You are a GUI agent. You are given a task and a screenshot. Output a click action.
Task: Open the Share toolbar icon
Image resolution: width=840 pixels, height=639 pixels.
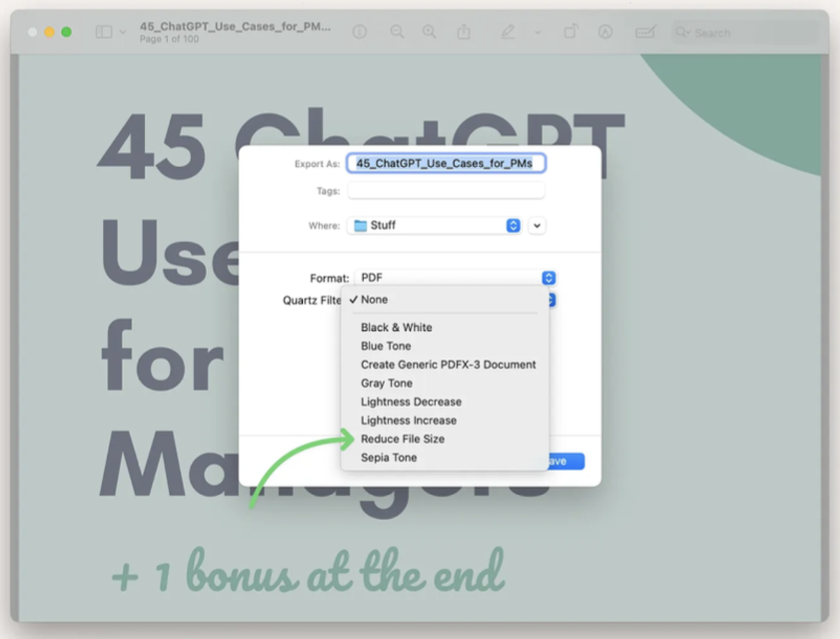463,32
